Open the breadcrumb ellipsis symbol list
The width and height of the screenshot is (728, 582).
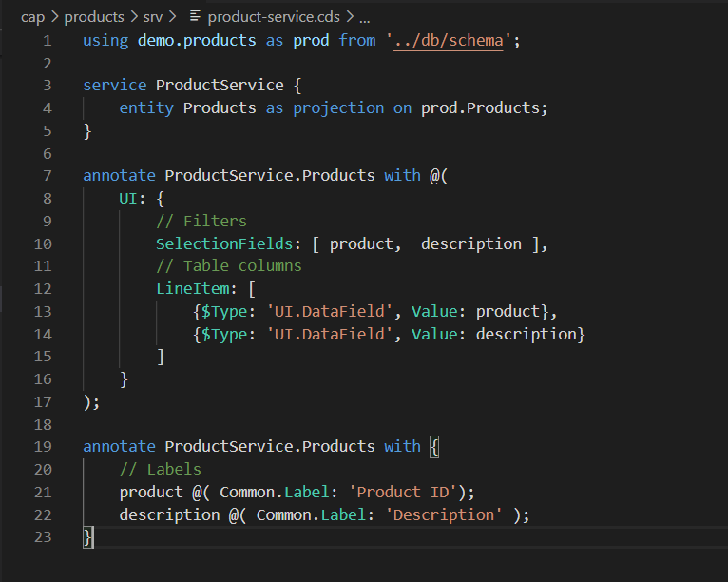[x=364, y=20]
